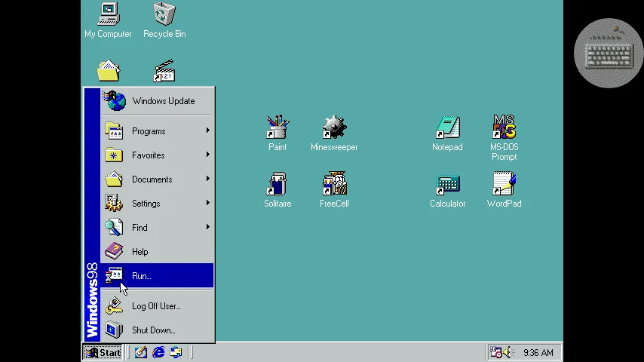Click the volume speaker tray icon
Screen dimensions: 644x362
pyautogui.click(x=508, y=352)
